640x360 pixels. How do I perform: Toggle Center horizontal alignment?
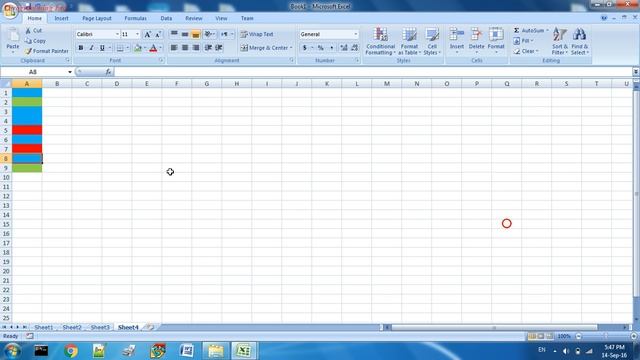pos(185,48)
